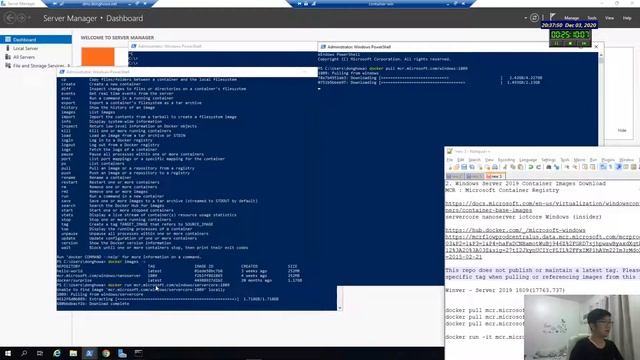Viewport: 640px width, 360px height.
Task: Open the Edit menu in Notepad++
Action: point(460,160)
